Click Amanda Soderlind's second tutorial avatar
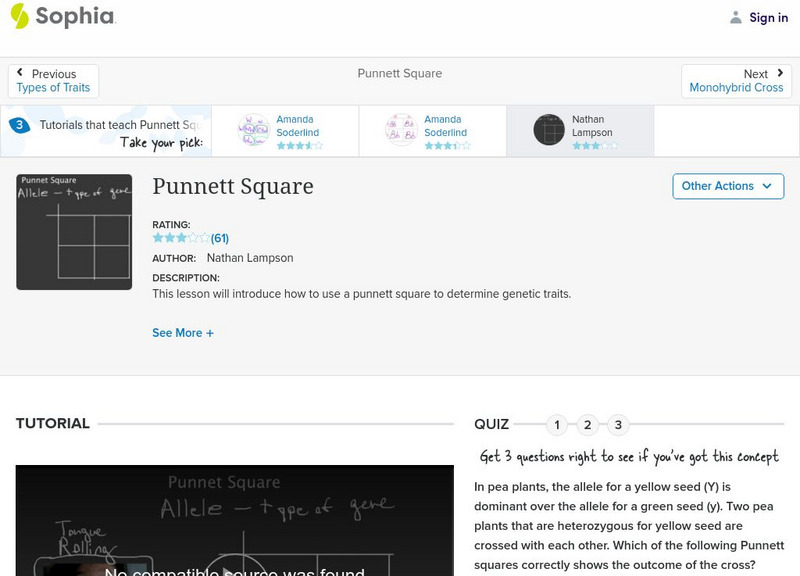The width and height of the screenshot is (800, 576). pyautogui.click(x=401, y=129)
